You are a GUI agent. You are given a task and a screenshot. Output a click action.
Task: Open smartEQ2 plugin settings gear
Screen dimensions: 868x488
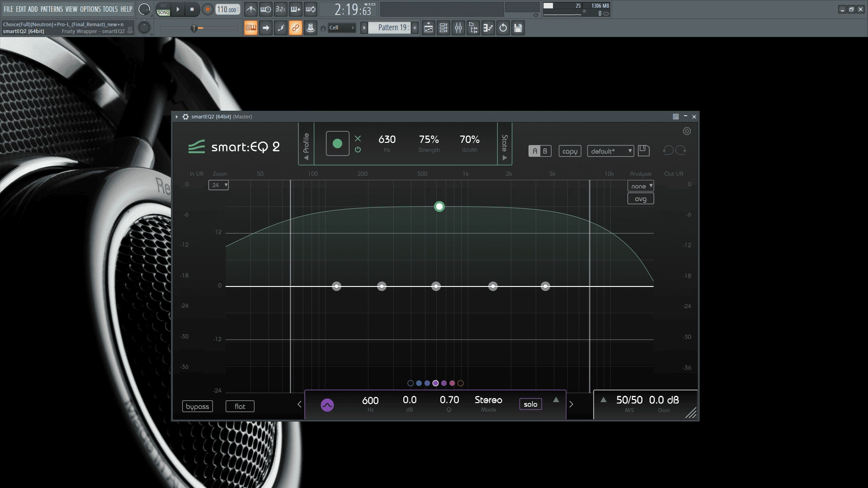pyautogui.click(x=687, y=131)
